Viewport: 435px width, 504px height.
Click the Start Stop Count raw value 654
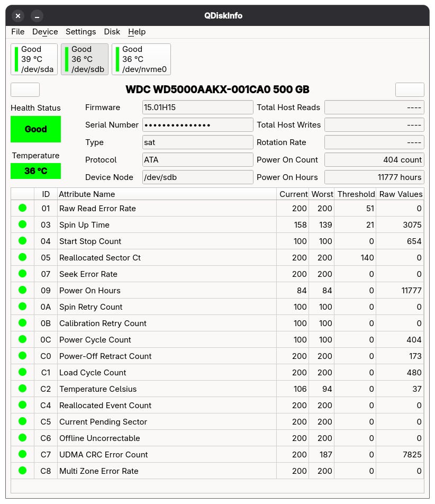point(414,241)
